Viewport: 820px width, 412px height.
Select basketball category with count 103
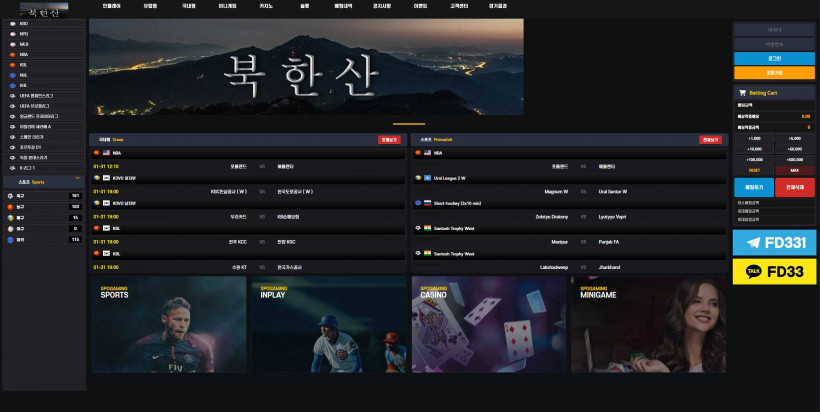[x=44, y=207]
